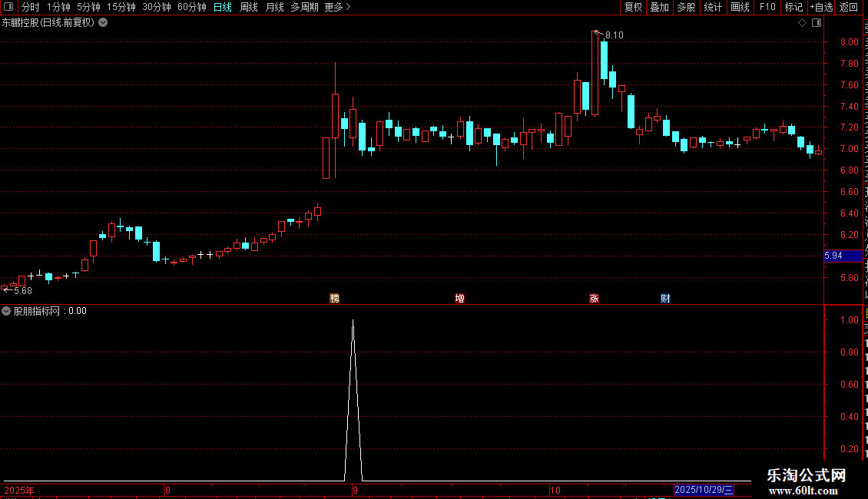Screen dimensions: 868x499
Task: Click the 2025/10/29/三 date label
Action: [x=704, y=490]
